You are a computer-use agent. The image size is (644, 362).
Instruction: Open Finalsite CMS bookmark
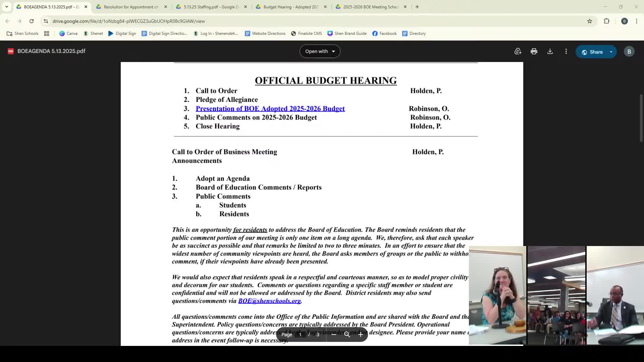tap(307, 34)
